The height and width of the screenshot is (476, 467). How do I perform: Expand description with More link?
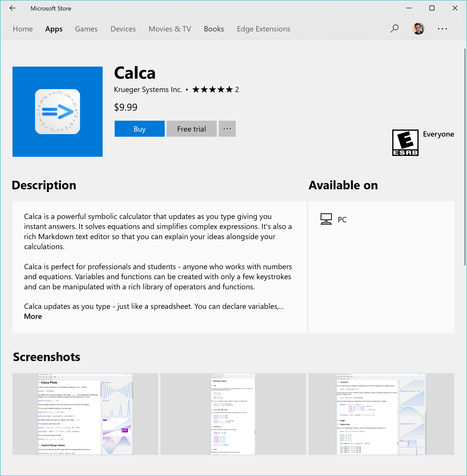(x=33, y=316)
